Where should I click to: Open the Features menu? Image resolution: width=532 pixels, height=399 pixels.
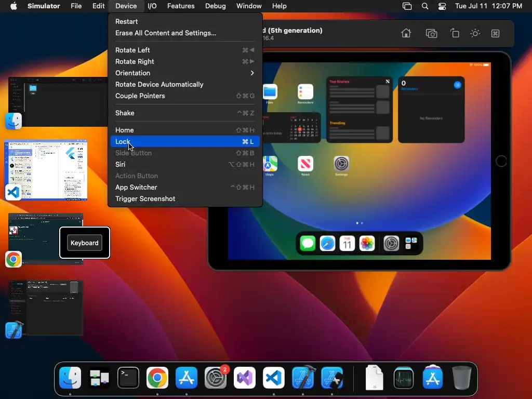pos(181,6)
